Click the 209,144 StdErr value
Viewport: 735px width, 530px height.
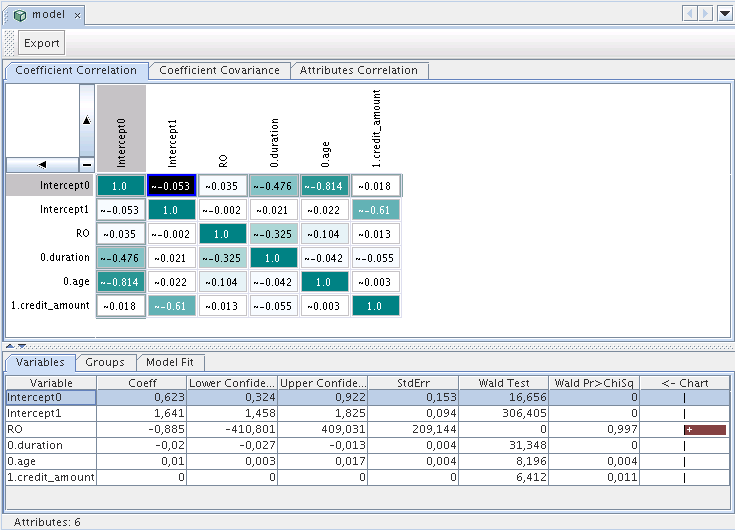click(434, 429)
